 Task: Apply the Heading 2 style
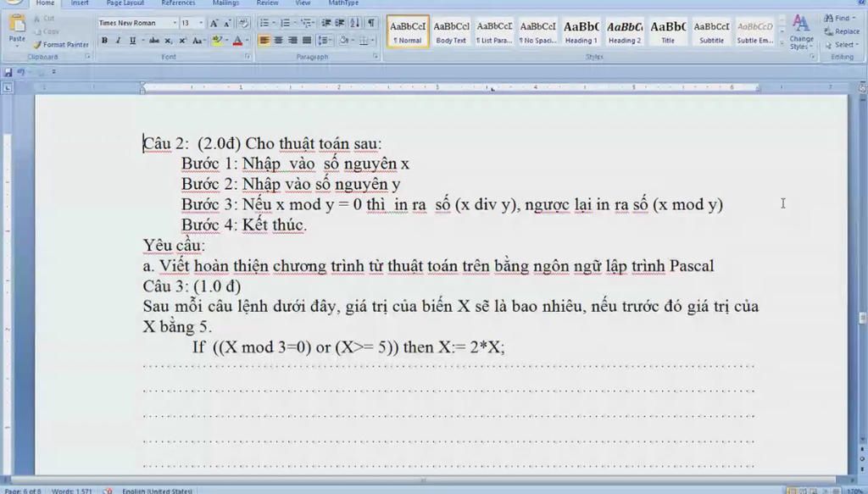point(625,31)
